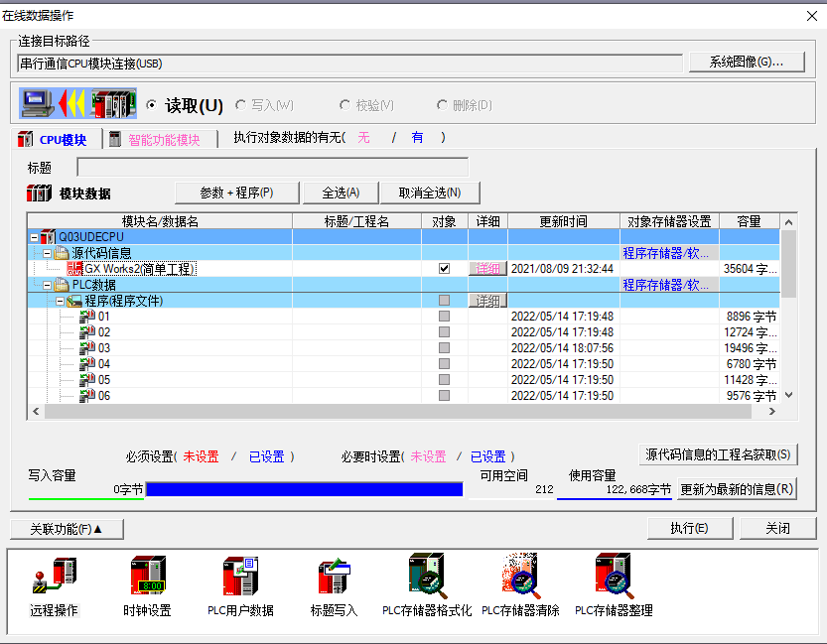Open the 时钟设置 clock setting icon
Viewport: 827px width, 644px height.
(x=147, y=578)
